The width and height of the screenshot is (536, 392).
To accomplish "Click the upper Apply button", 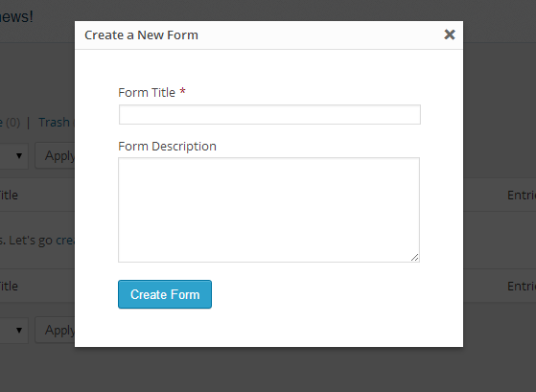I will (x=55, y=156).
